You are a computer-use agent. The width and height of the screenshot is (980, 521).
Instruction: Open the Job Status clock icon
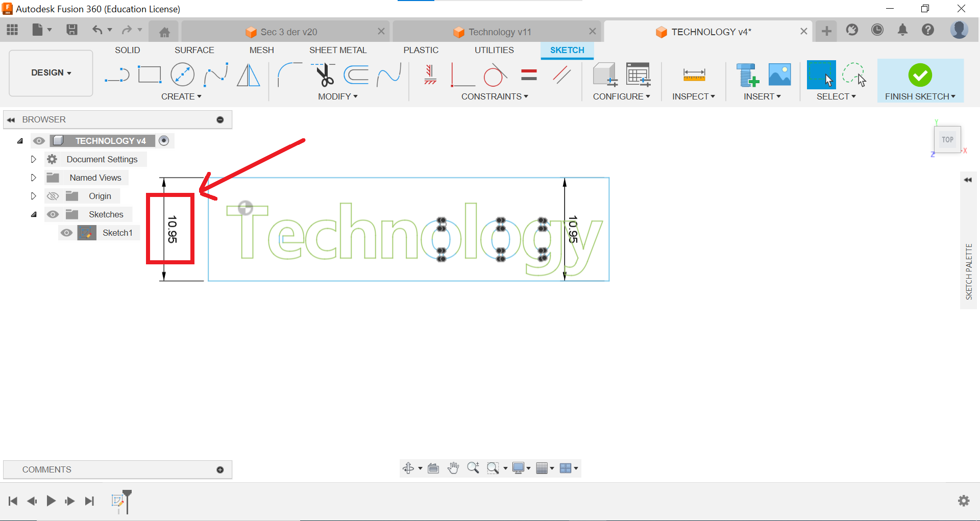pos(877,30)
